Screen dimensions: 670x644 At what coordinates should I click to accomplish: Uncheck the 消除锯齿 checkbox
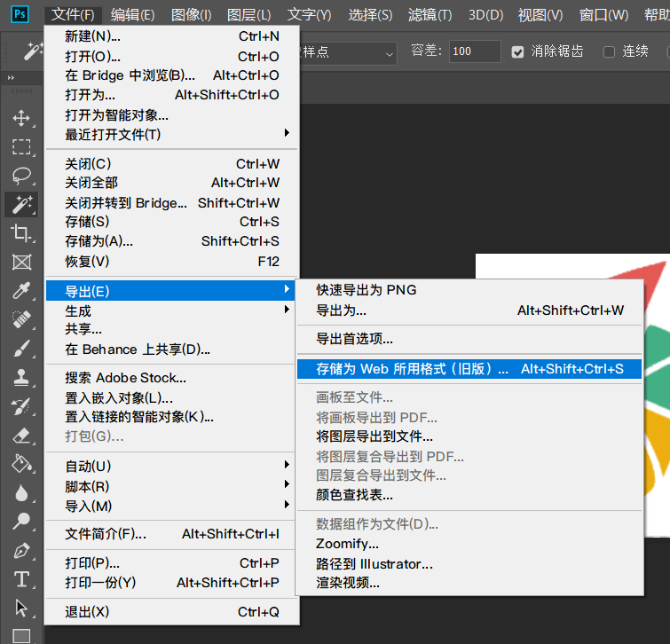518,51
